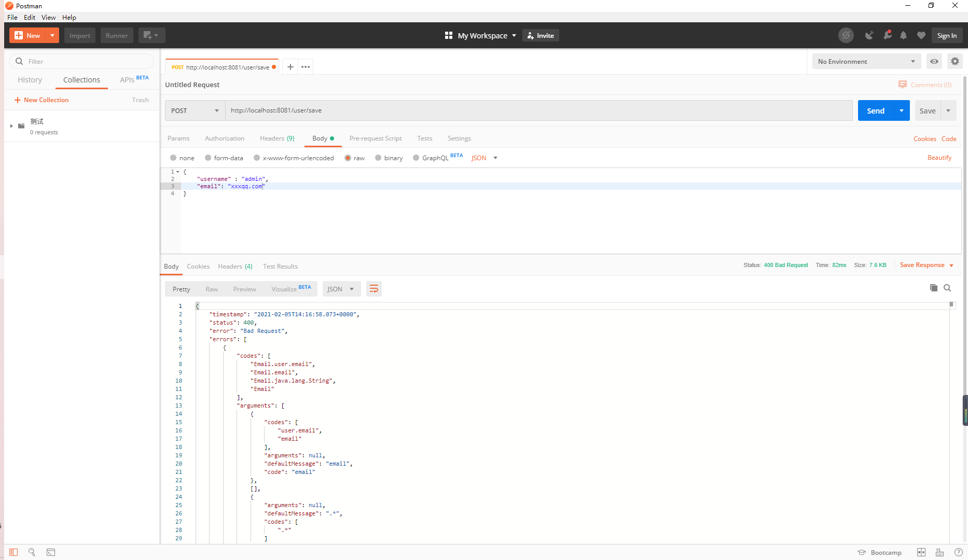
Task: Click the request URL input field
Action: 538,110
